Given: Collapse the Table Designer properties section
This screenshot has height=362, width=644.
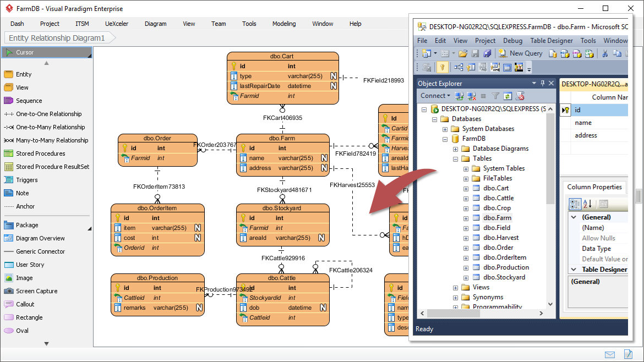Looking at the screenshot, I should [x=574, y=269].
